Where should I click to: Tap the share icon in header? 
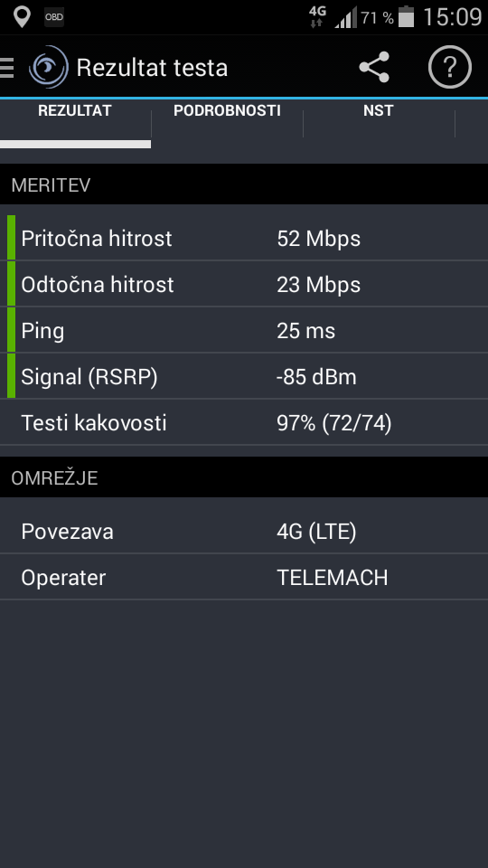[374, 68]
